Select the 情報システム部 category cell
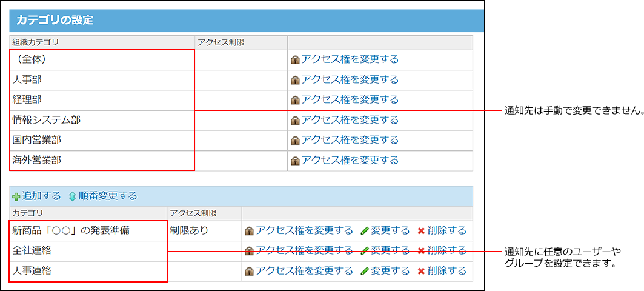This screenshot has height=291, width=644. click(x=102, y=121)
